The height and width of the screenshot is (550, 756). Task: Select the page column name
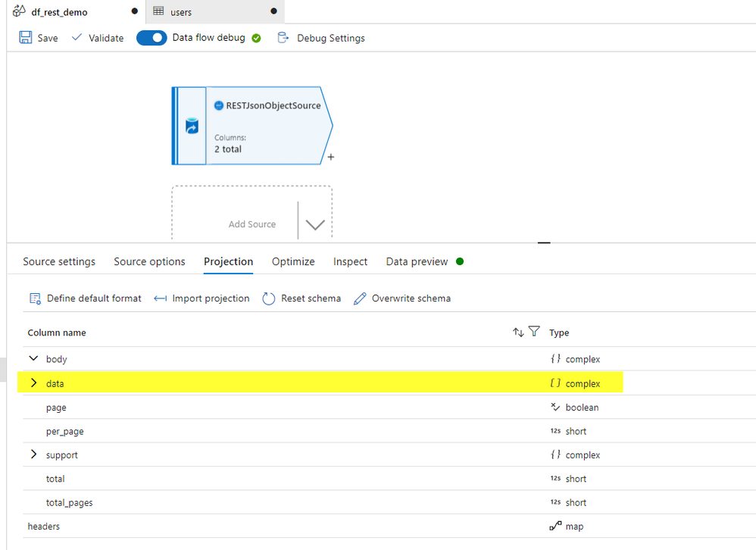(x=56, y=408)
